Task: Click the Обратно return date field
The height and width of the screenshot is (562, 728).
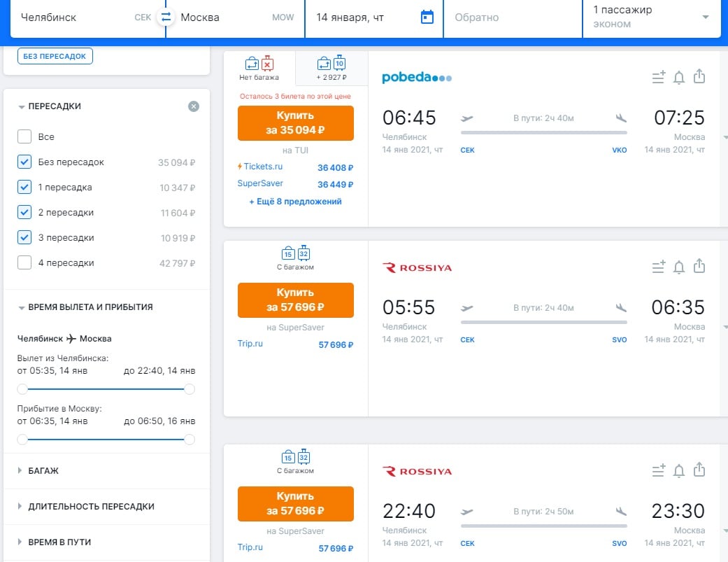Action: [513, 17]
